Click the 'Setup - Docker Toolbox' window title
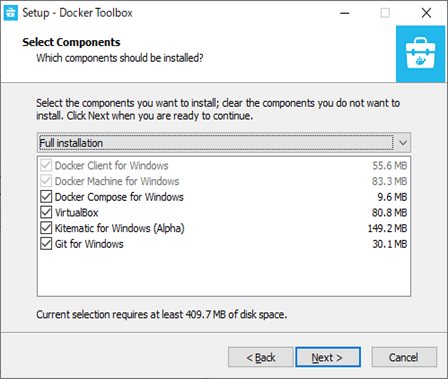 click(x=77, y=13)
